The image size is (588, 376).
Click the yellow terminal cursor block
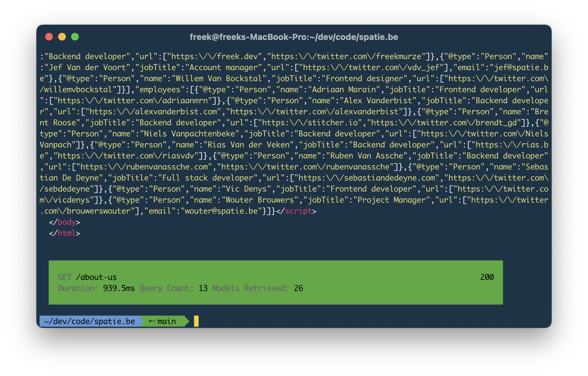click(x=196, y=321)
